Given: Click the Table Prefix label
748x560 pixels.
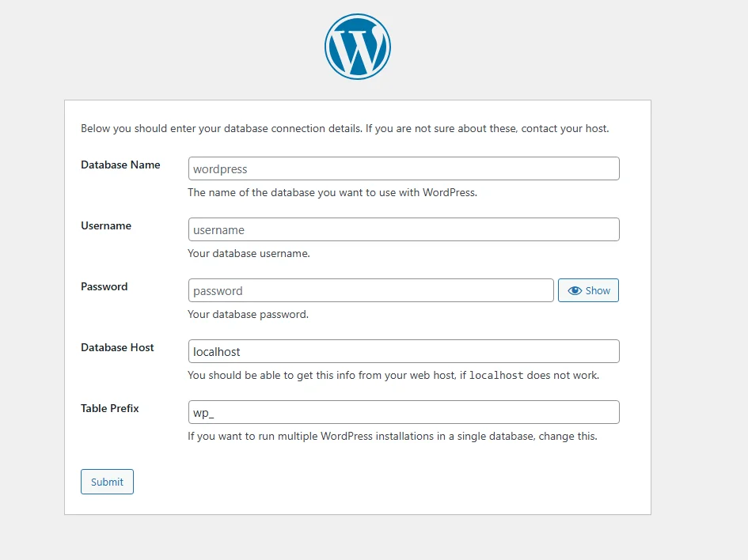Looking at the screenshot, I should pyautogui.click(x=109, y=408).
